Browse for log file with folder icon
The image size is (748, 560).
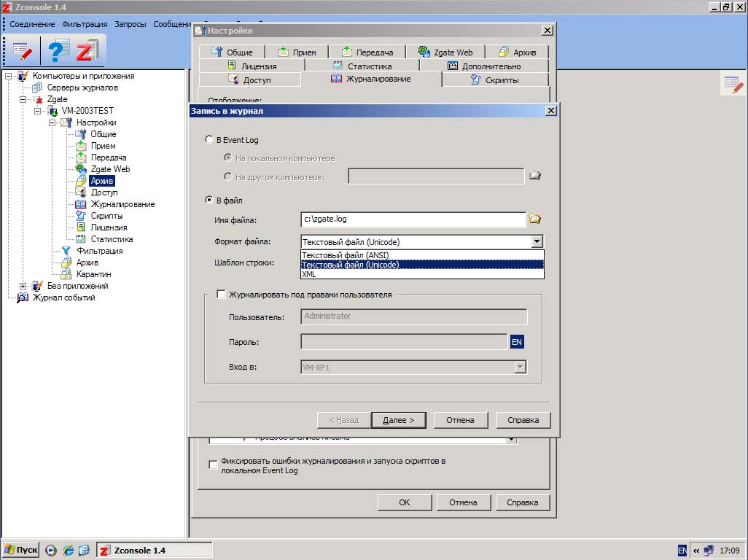(x=535, y=219)
